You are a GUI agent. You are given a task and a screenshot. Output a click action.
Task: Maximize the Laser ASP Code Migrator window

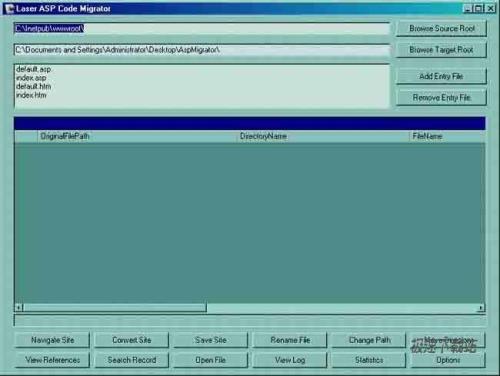479,9
